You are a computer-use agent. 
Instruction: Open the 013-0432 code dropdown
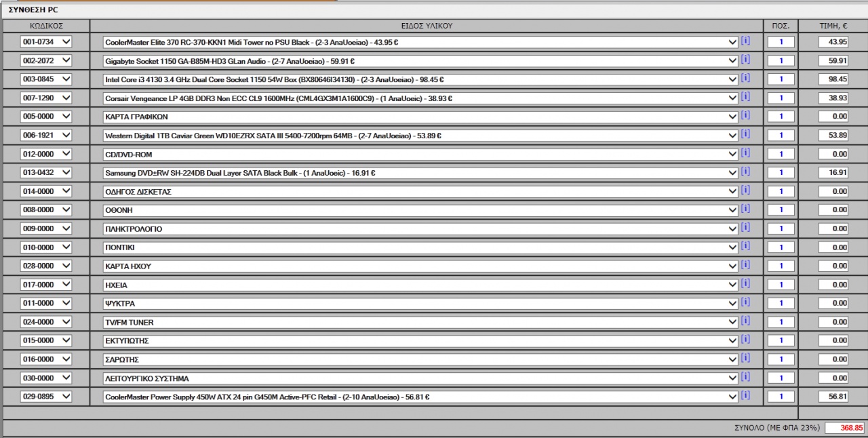click(46, 172)
